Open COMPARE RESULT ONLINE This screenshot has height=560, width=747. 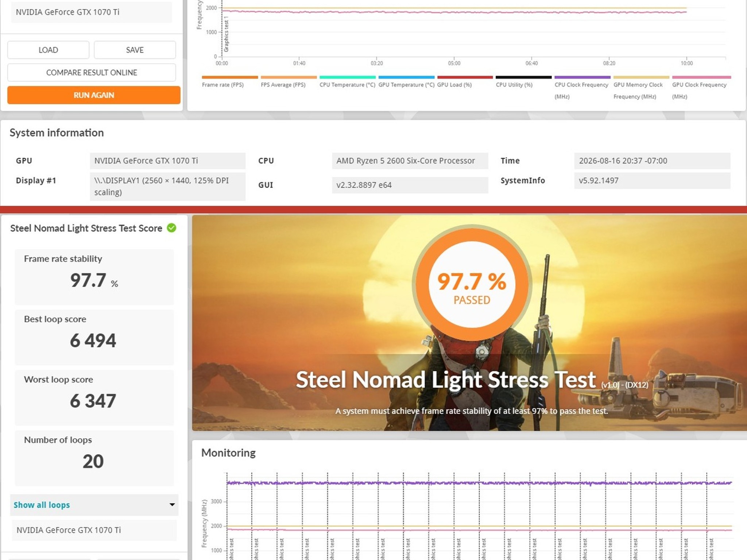point(92,73)
